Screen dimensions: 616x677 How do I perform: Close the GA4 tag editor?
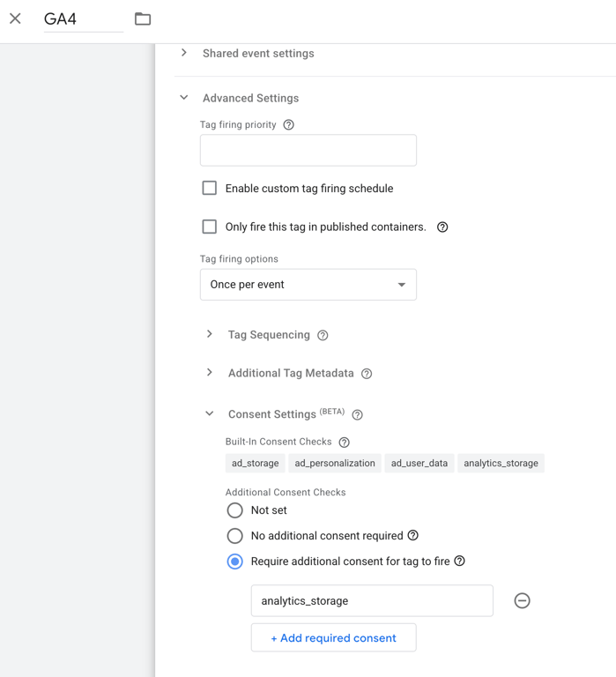coord(15,19)
